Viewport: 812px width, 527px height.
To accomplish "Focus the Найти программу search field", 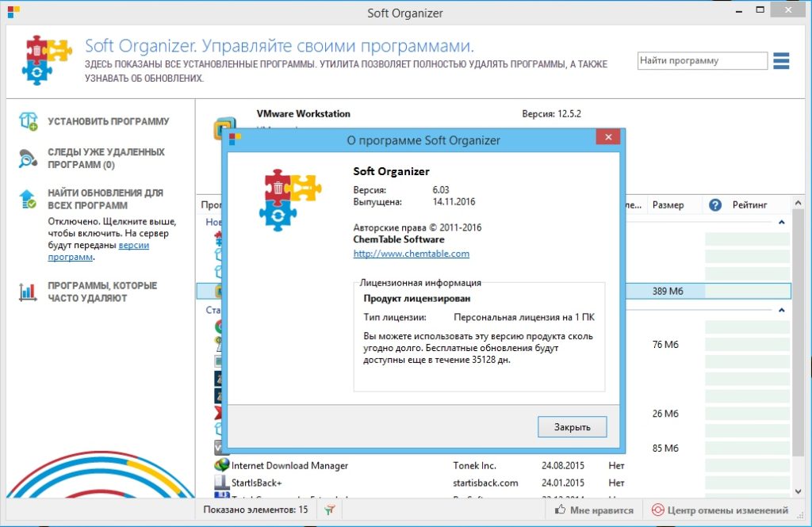I will [x=703, y=60].
